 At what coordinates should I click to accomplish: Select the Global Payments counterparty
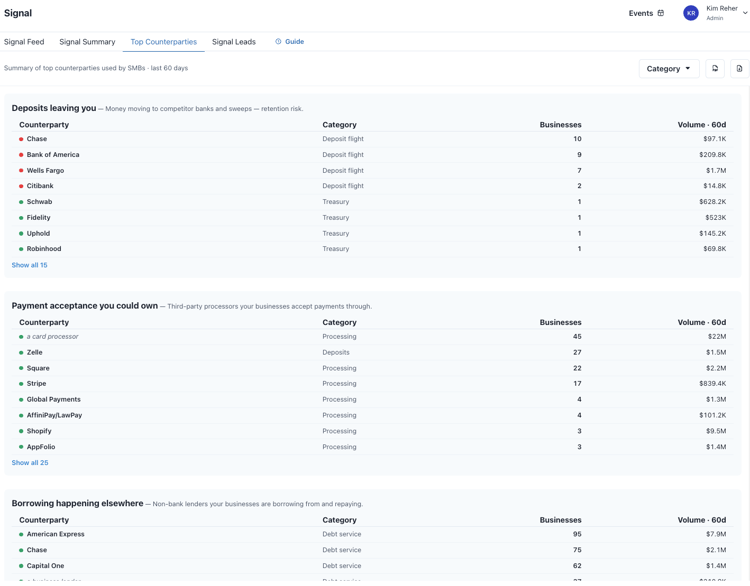point(54,399)
